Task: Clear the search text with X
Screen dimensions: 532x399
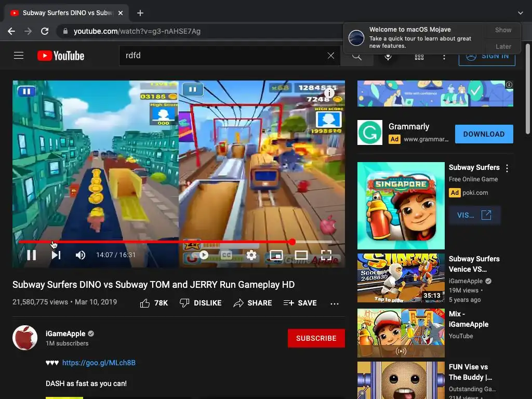Action: 331,56
